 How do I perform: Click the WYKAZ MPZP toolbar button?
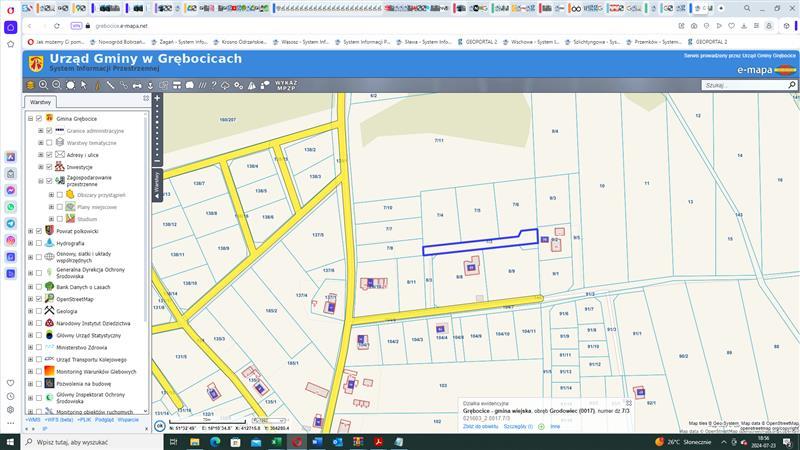point(286,85)
